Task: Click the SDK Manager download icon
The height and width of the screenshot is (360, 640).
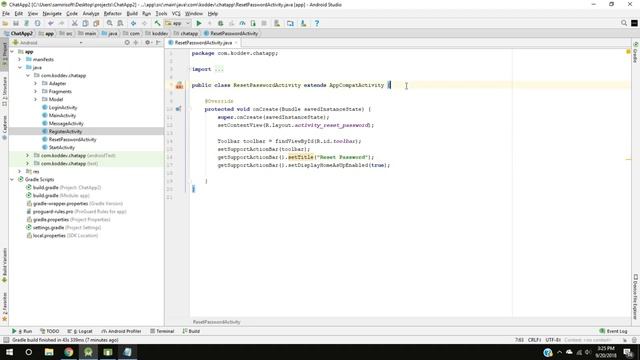Action: [303, 23]
